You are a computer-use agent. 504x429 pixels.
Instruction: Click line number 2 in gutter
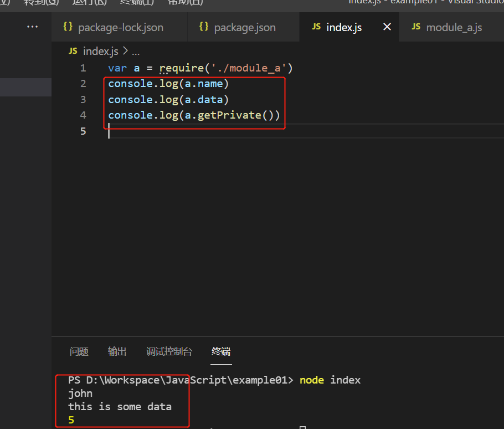tap(83, 84)
